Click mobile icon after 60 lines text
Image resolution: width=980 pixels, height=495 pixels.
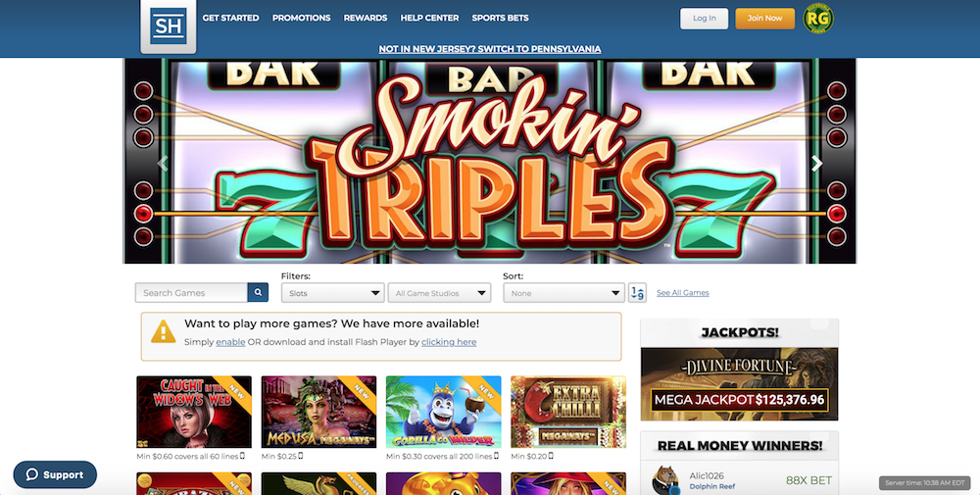coord(242,456)
